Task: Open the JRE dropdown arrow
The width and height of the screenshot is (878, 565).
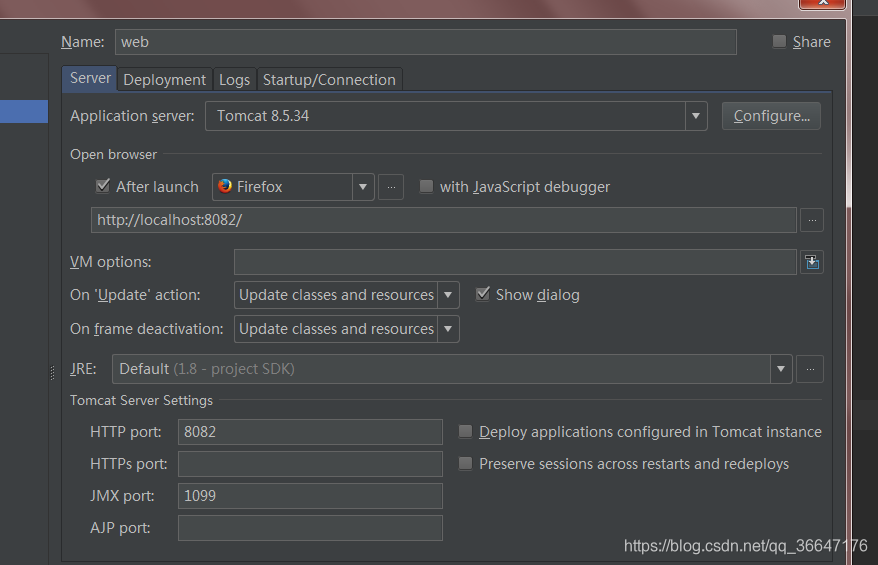Action: coord(781,369)
